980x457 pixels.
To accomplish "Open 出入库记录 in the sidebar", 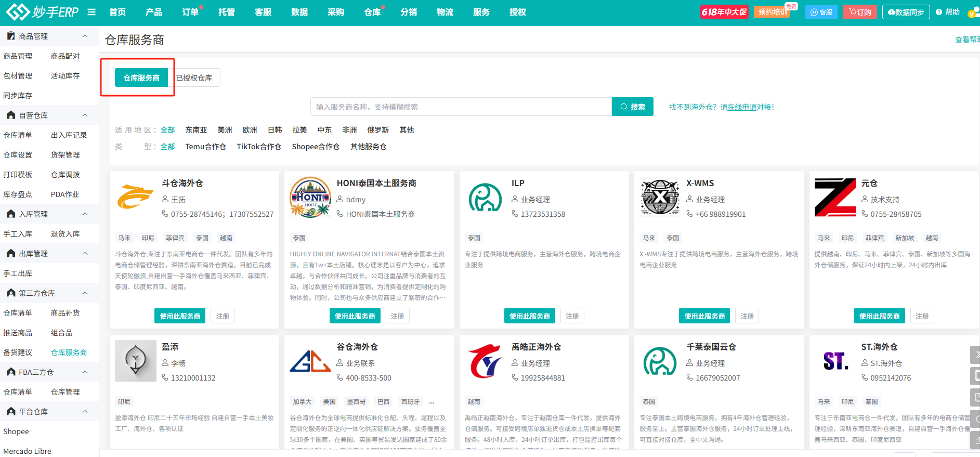I will (69, 135).
